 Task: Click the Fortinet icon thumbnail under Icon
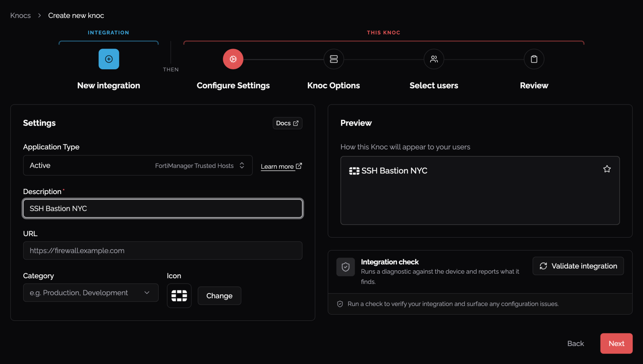coord(179,295)
